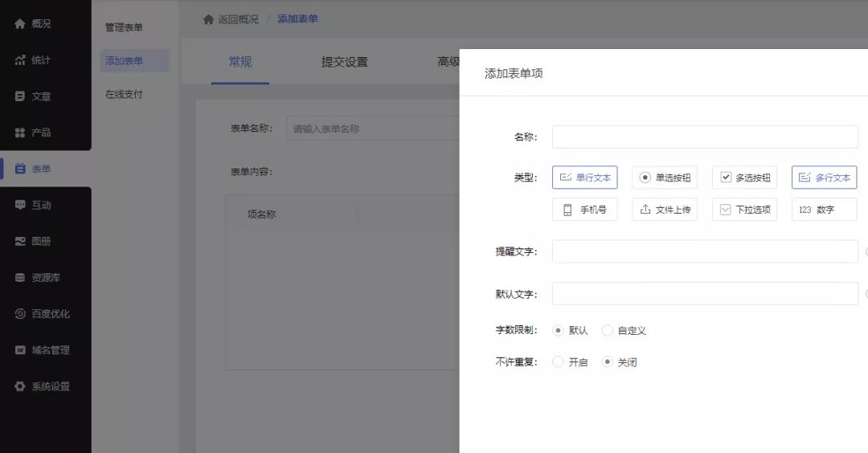Click the 项名称 column header
The image size is (868, 453).
261,214
